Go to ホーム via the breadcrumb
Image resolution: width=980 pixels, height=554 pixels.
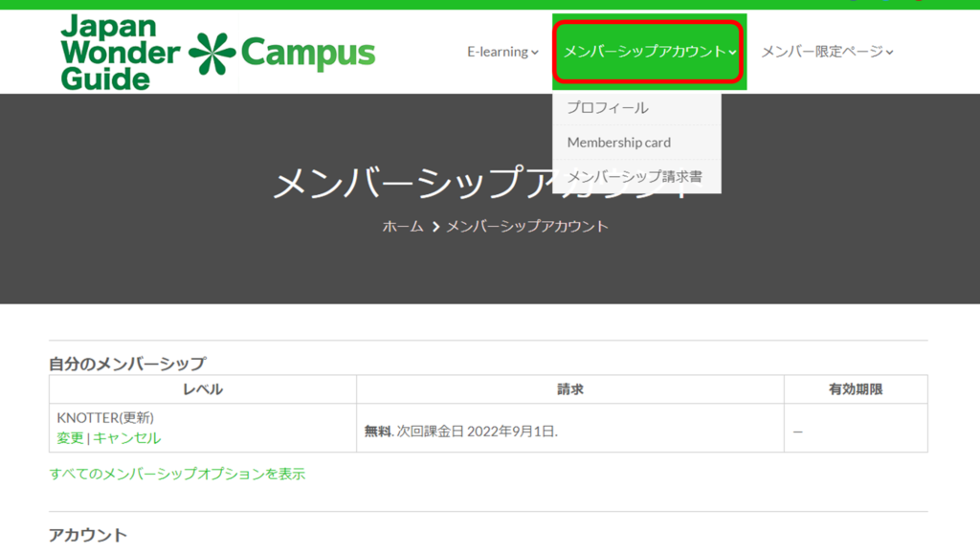tap(403, 227)
